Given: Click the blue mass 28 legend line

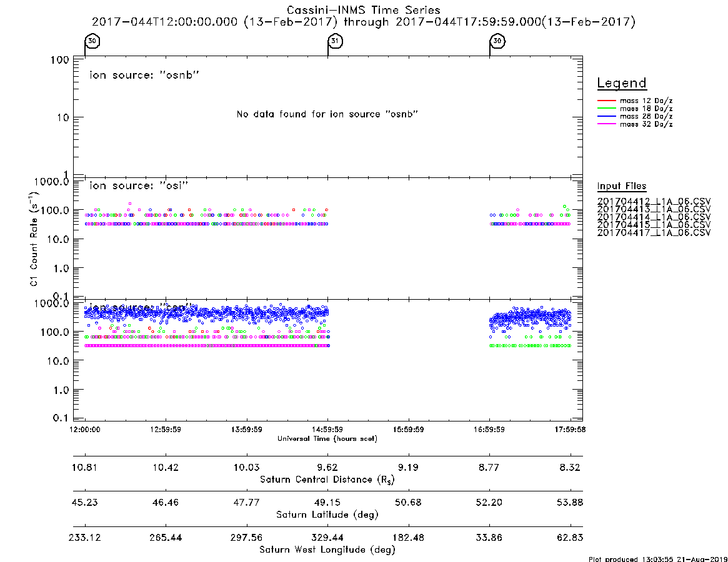Looking at the screenshot, I should pos(606,117).
